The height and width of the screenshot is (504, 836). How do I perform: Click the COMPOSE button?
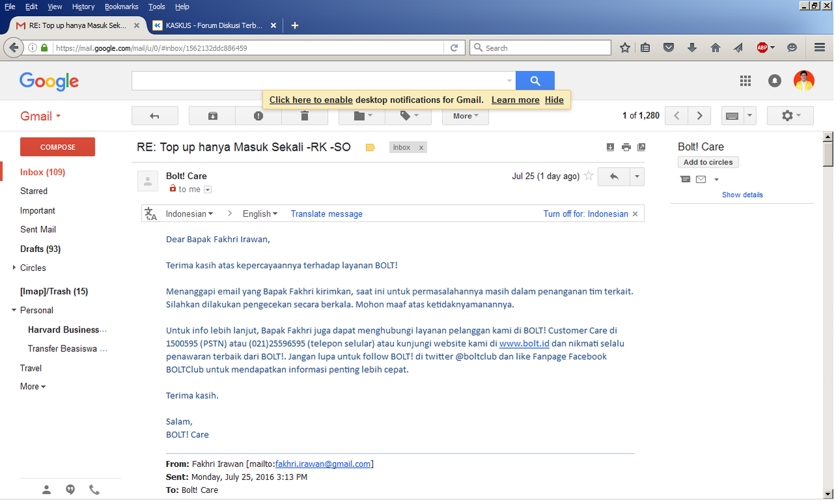click(57, 147)
